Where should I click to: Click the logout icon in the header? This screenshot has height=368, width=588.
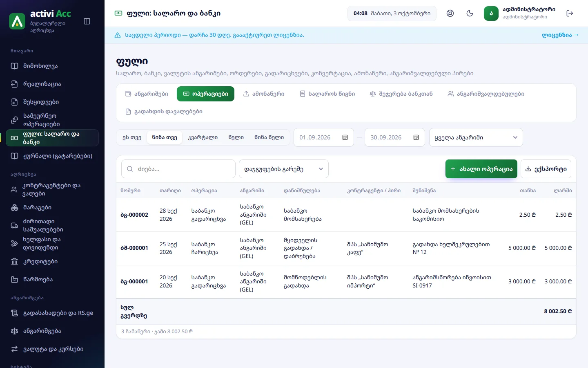[570, 13]
